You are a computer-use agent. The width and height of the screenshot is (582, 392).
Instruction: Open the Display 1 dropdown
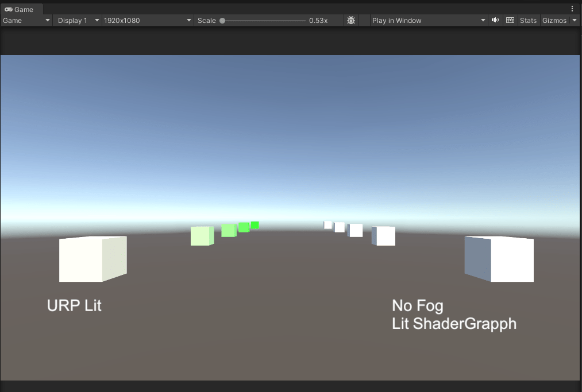(x=78, y=20)
